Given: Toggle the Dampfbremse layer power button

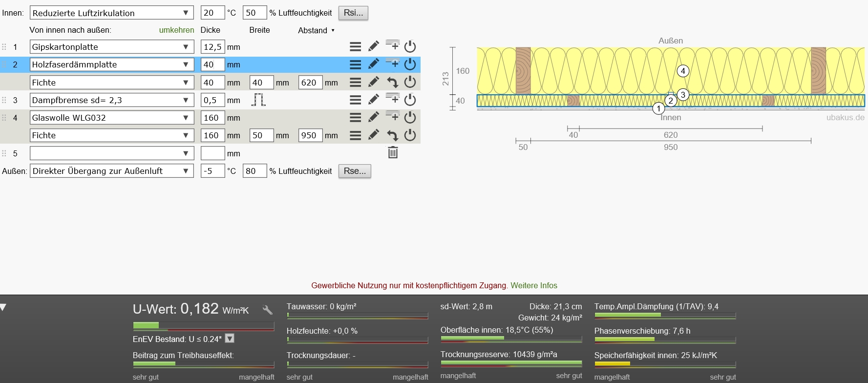Looking at the screenshot, I should (x=410, y=100).
